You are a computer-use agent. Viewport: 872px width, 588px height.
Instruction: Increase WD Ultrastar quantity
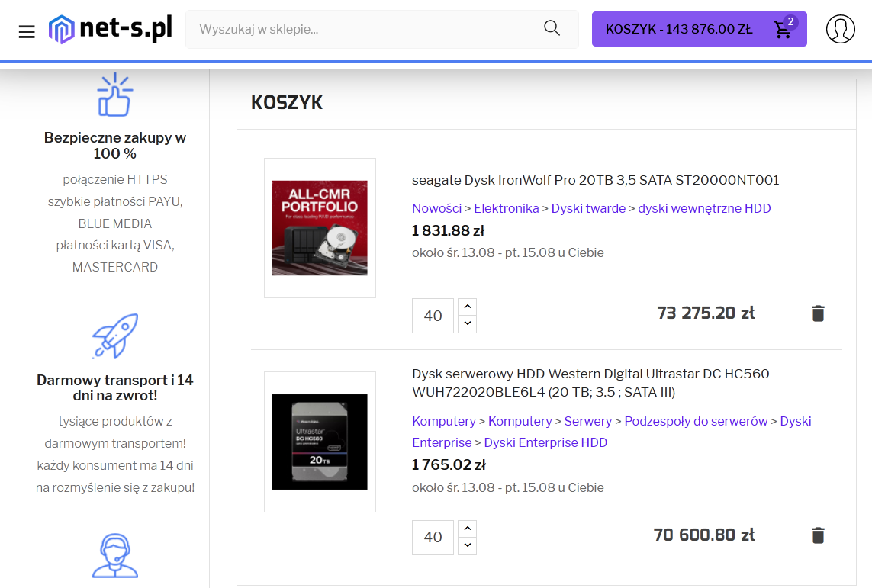point(467,529)
